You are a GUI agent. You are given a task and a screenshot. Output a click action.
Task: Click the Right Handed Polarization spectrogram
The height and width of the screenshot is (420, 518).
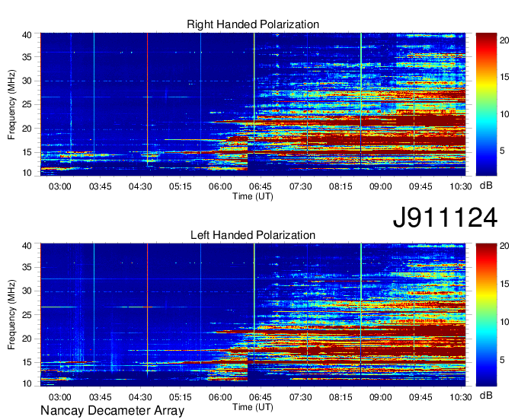click(x=253, y=104)
